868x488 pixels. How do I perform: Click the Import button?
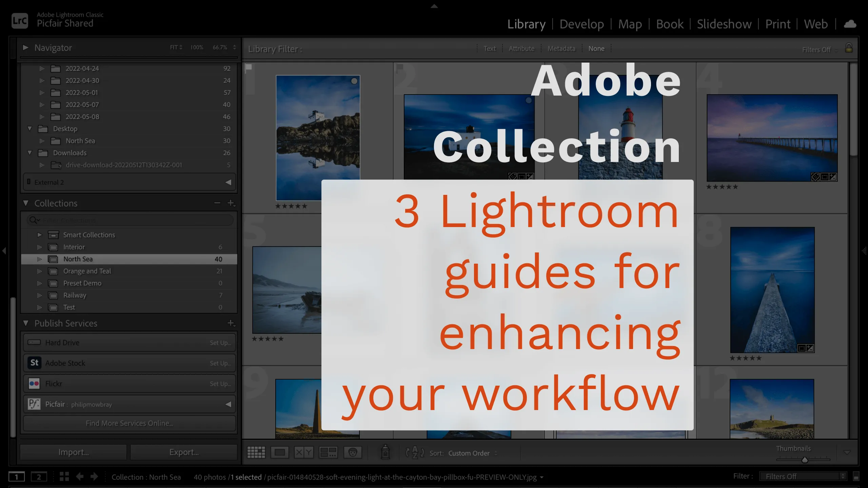click(x=73, y=452)
